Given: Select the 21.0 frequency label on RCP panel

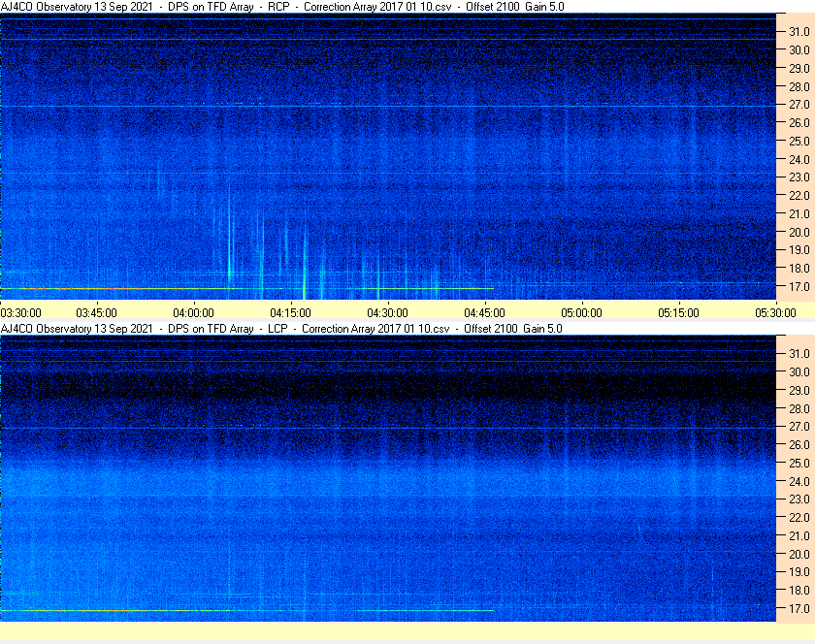Looking at the screenshot, I should coord(799,213).
